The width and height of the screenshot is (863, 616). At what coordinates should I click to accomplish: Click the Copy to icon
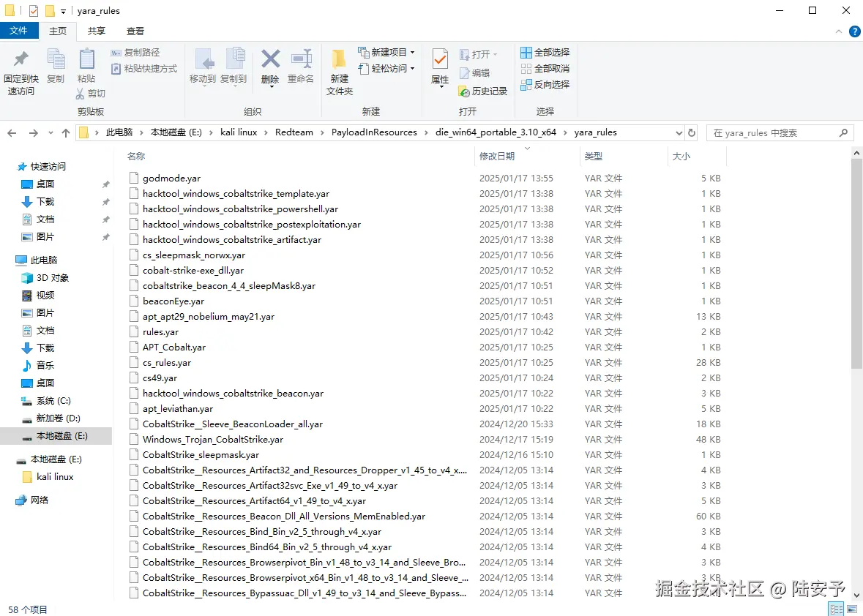pyautogui.click(x=235, y=59)
